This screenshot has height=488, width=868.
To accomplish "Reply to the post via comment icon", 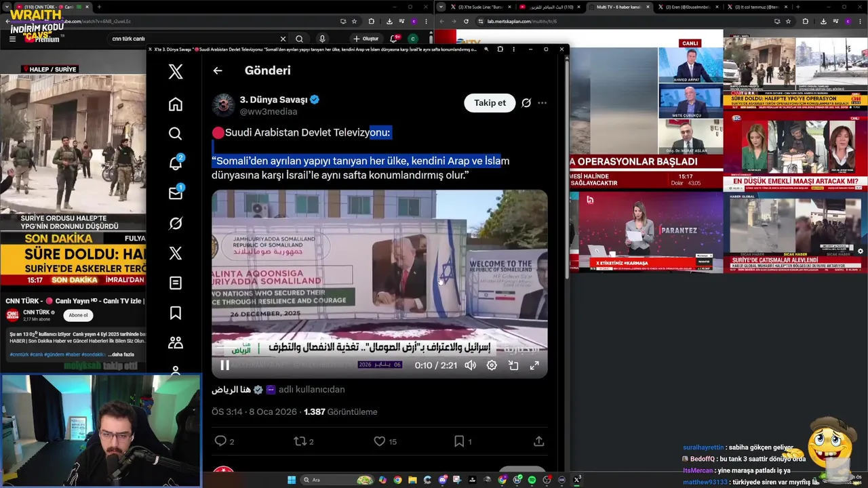I will pyautogui.click(x=220, y=441).
